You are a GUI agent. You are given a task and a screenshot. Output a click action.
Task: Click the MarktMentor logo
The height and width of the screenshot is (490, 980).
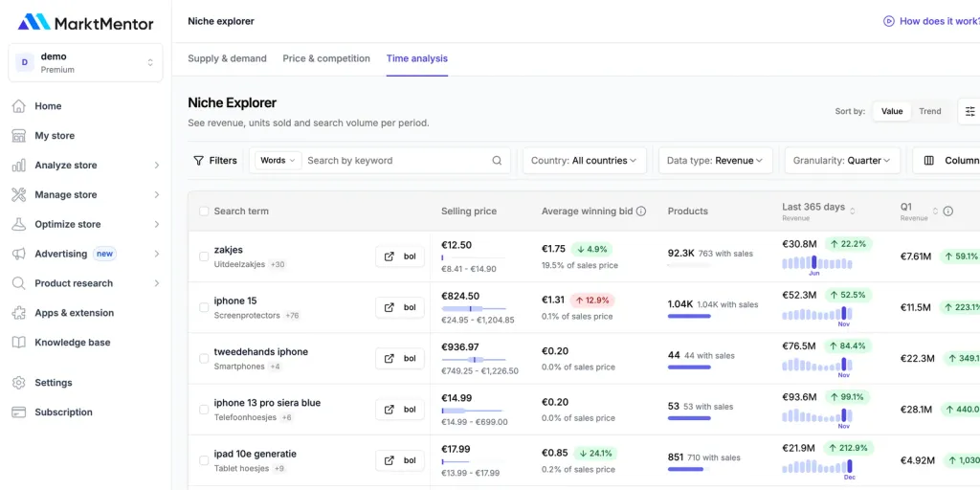(85, 23)
